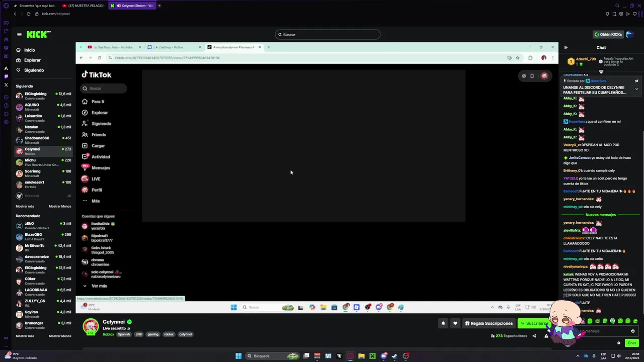Click the green Chat send button
644x362 pixels.
pyautogui.click(x=632, y=343)
